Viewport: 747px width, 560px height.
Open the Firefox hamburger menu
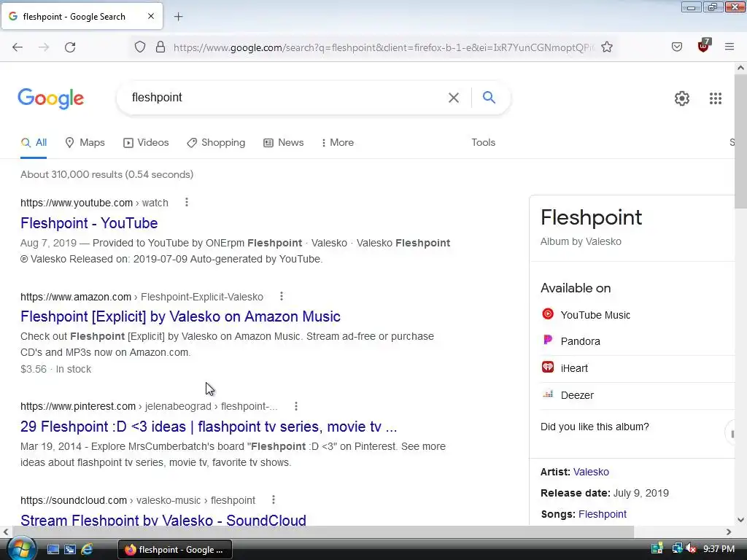coord(729,47)
